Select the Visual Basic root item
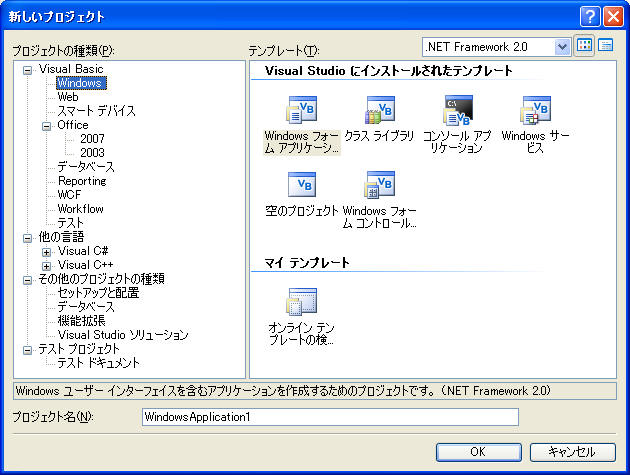Image resolution: width=630 pixels, height=475 pixels. click(x=71, y=69)
